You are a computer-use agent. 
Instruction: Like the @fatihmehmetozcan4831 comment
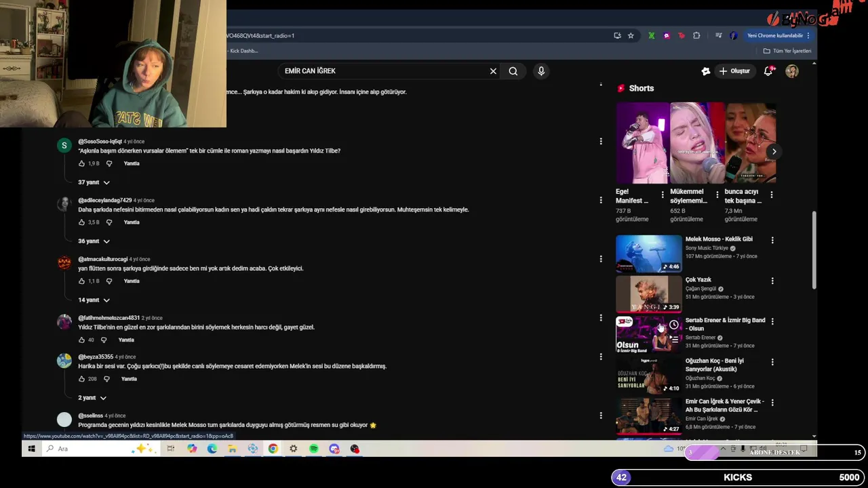81,340
